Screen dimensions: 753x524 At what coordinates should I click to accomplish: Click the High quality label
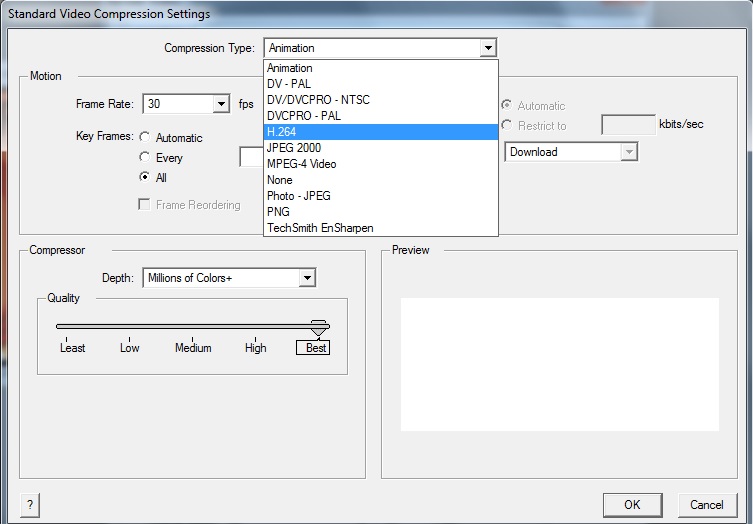click(255, 348)
